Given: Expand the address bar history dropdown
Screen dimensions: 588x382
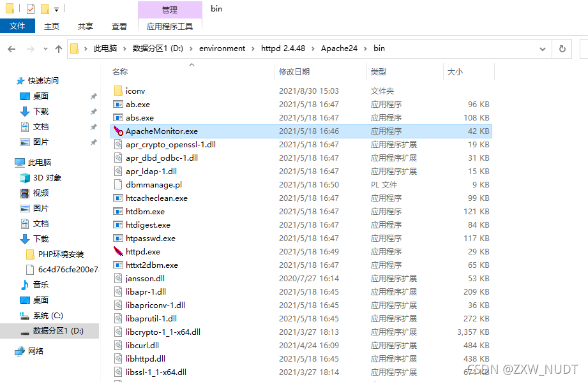Looking at the screenshot, I should [542, 48].
